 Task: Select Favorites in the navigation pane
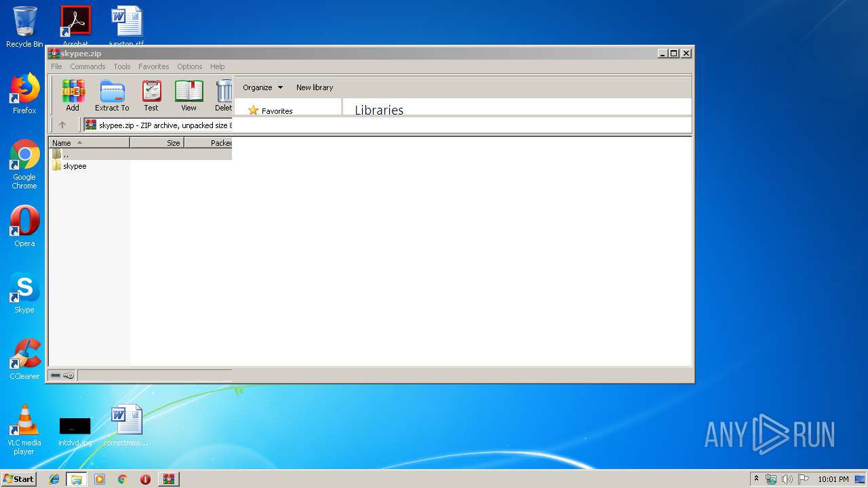click(x=271, y=110)
